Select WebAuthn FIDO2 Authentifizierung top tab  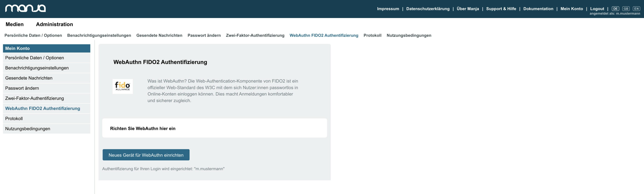point(324,35)
